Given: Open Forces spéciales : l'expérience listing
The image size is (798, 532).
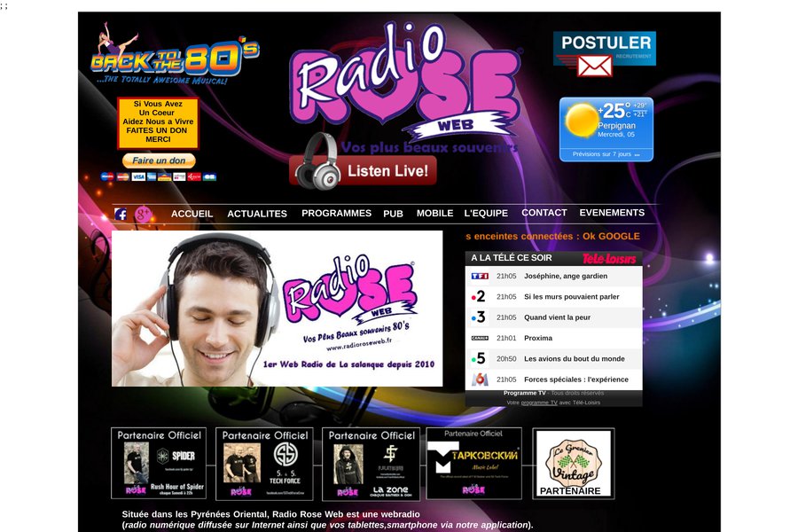Looking at the screenshot, I should tap(576, 379).
